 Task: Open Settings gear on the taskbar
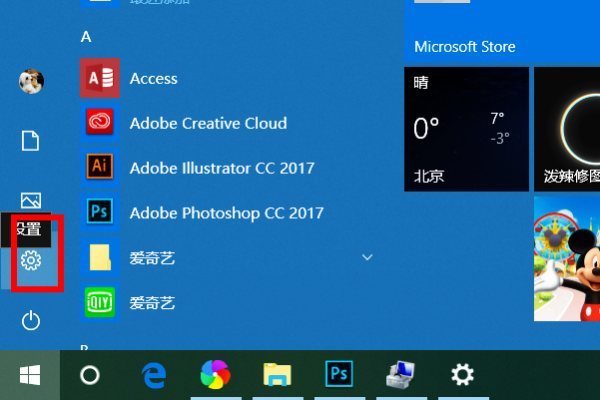(462, 374)
